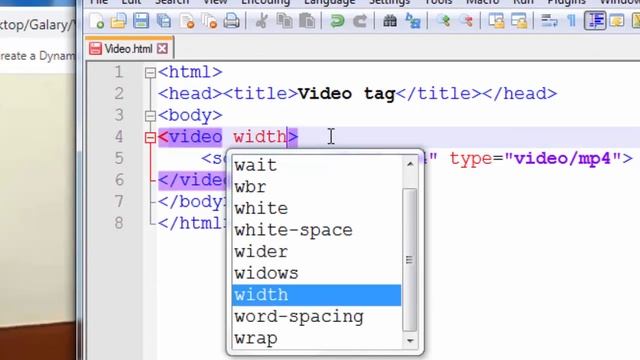Click line number 8 in the margin
640x360 pixels.
119,223
